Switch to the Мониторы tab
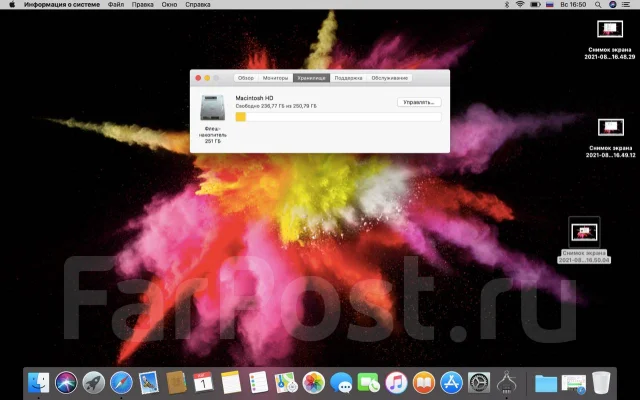640x400 pixels. coord(276,78)
